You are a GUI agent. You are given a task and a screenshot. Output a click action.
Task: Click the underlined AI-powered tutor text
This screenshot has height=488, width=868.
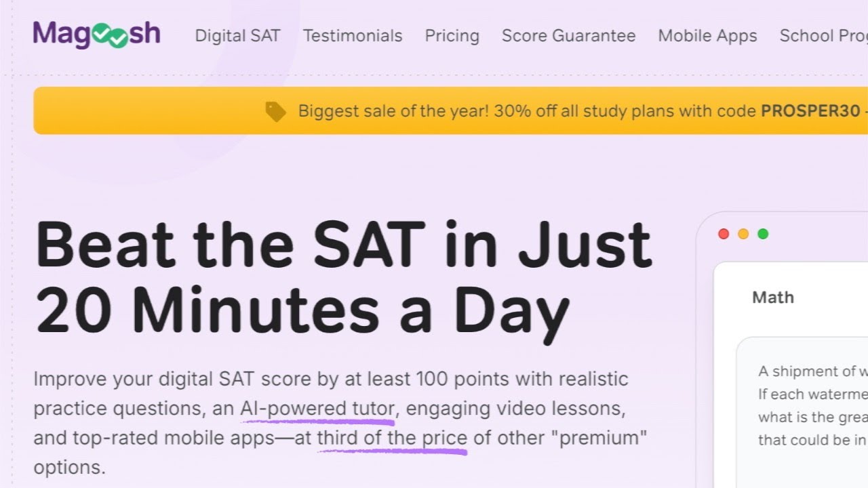(317, 409)
